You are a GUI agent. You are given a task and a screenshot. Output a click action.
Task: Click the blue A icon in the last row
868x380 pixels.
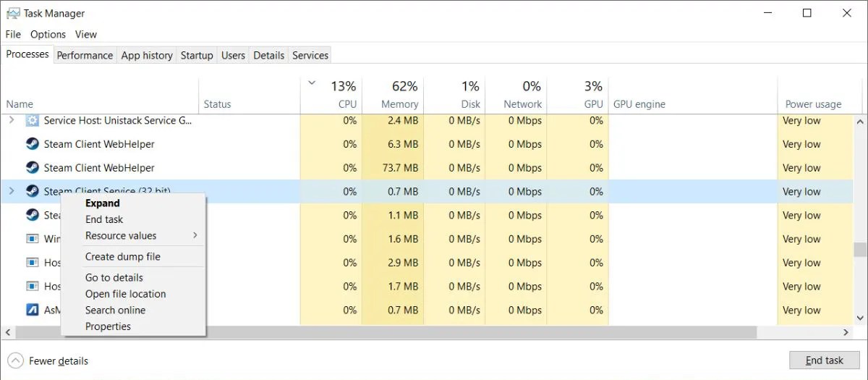click(32, 310)
